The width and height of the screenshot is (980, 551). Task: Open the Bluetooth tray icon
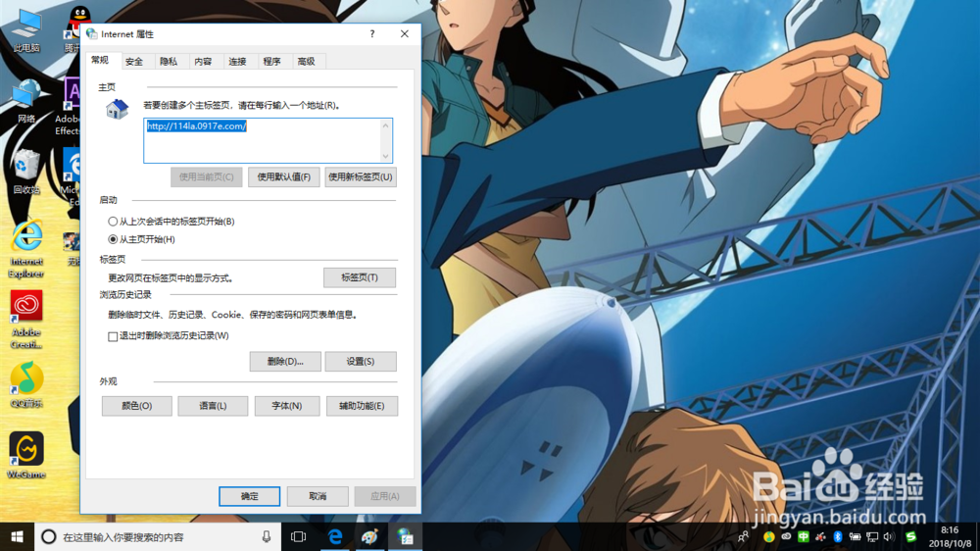coord(838,536)
